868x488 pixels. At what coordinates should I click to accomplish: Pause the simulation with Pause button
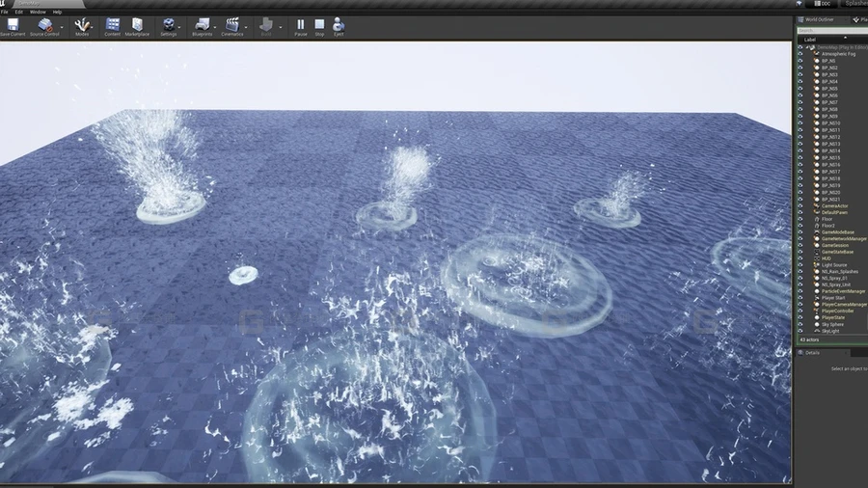coord(301,25)
